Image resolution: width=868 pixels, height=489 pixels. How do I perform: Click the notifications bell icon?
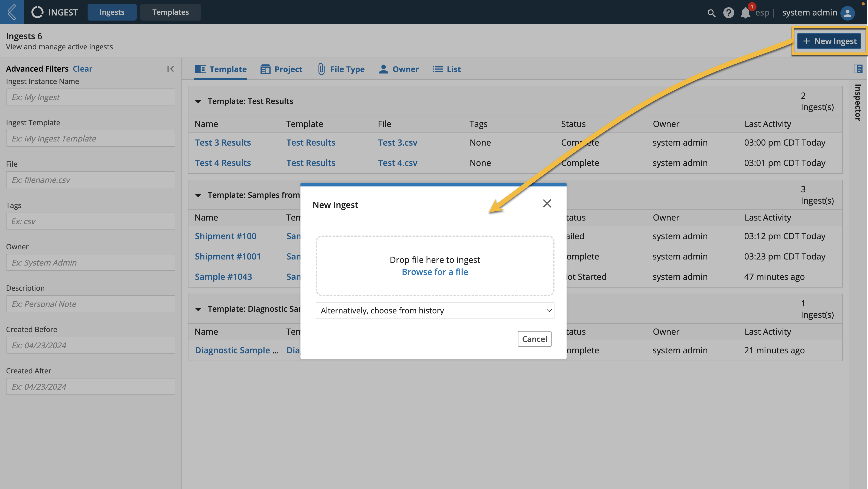click(x=746, y=12)
